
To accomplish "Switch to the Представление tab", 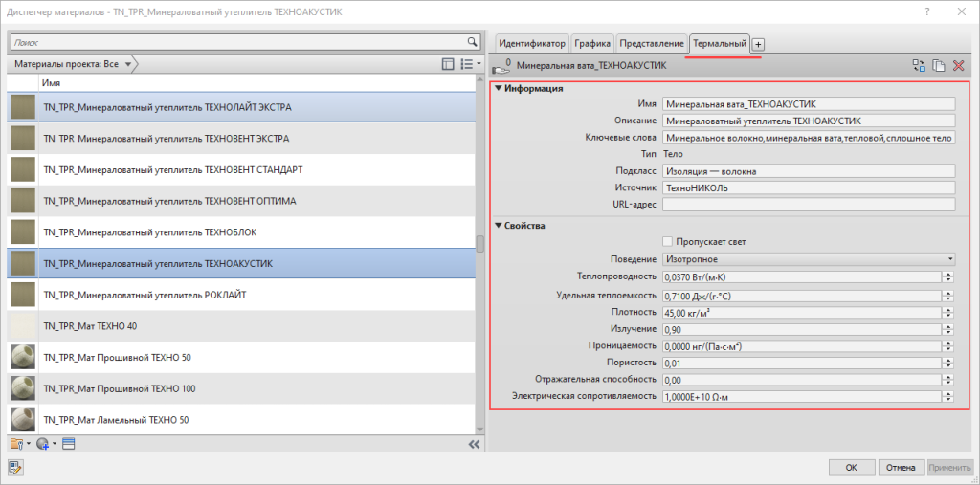I will tap(651, 44).
